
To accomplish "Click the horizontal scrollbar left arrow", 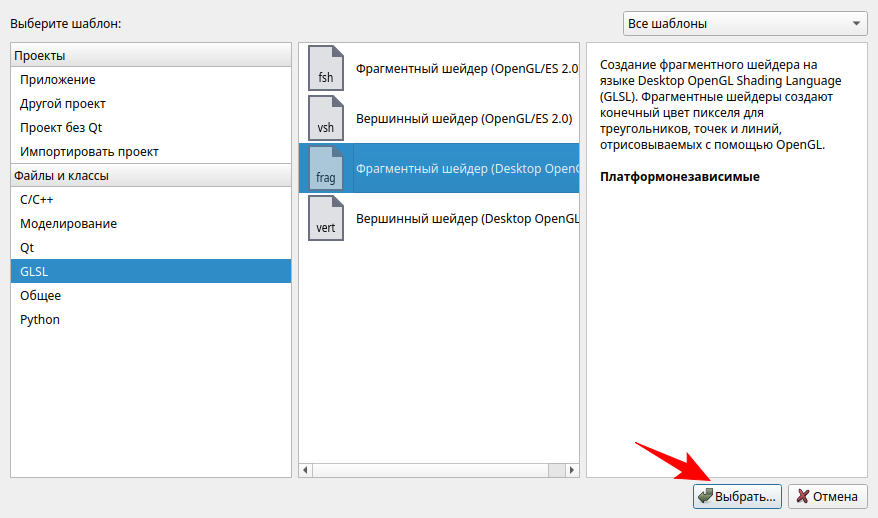I will click(x=306, y=469).
